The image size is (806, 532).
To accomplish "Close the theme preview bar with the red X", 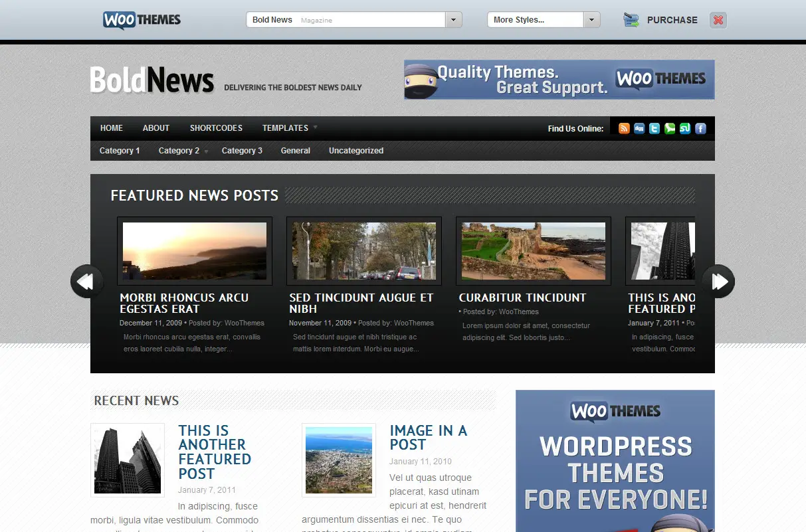I will click(x=718, y=20).
